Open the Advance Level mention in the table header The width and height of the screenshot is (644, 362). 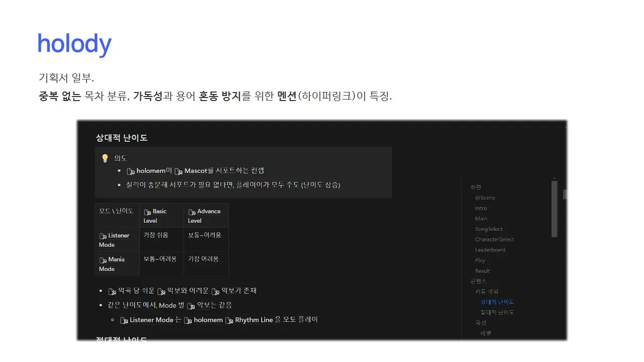point(204,216)
